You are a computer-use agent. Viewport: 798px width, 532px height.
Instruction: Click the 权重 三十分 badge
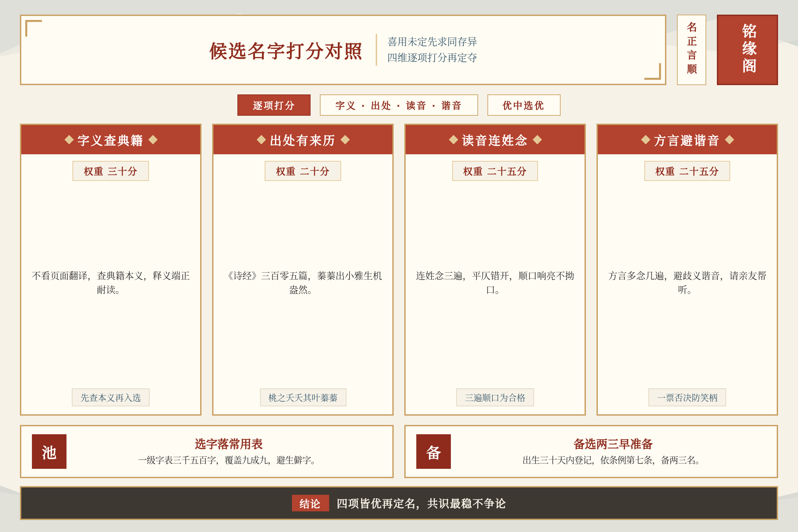[111, 171]
